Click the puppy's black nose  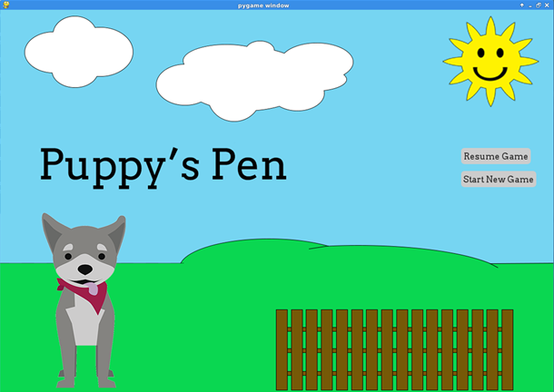[84, 269]
